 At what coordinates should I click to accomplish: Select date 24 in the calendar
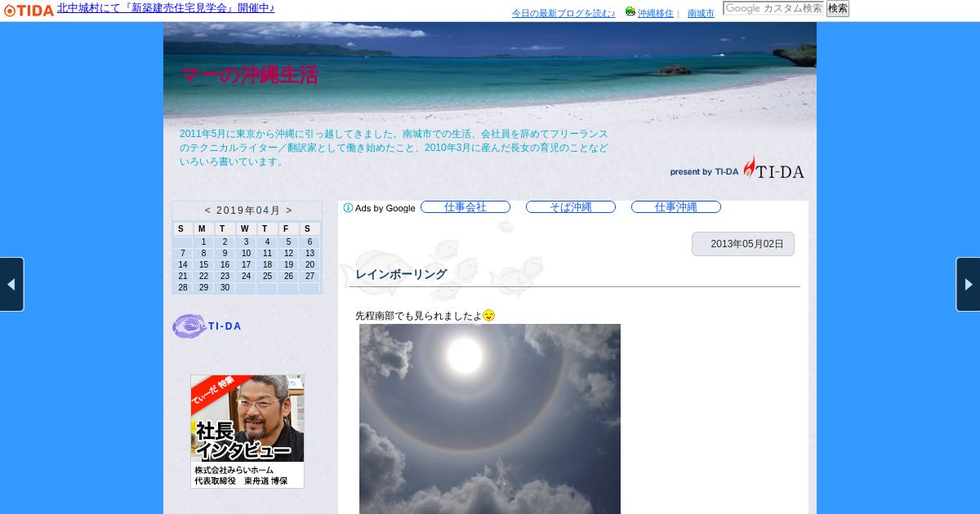coord(246,277)
